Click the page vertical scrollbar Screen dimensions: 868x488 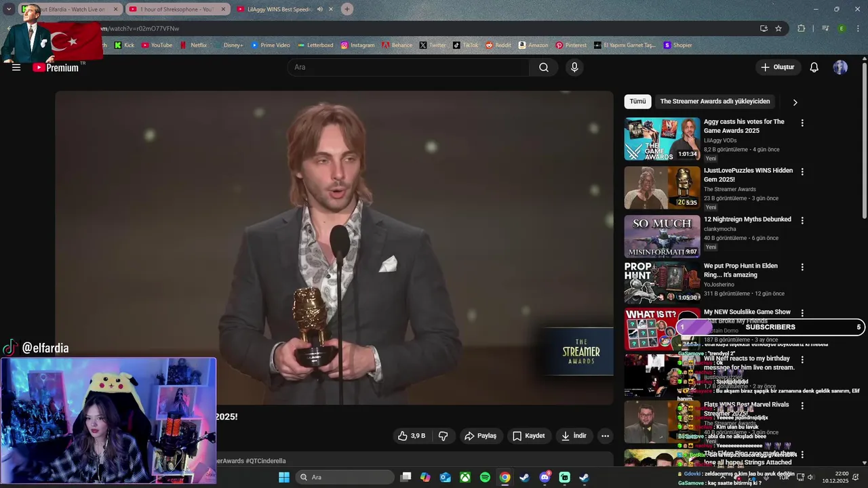(x=864, y=140)
